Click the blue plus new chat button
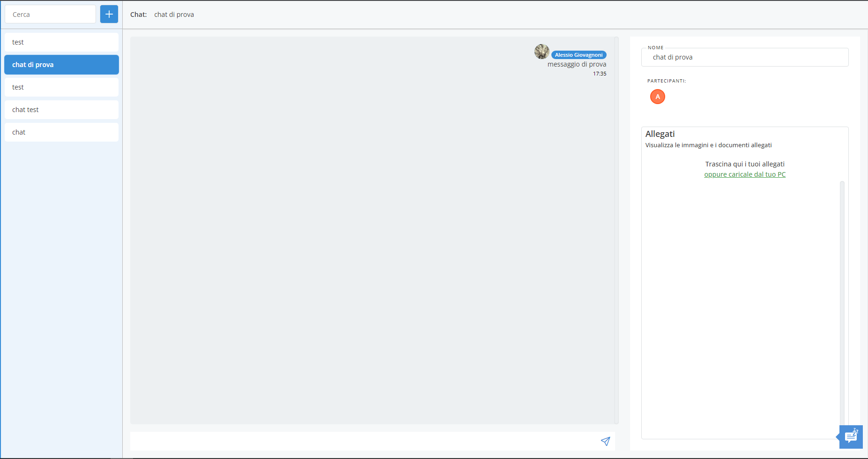Screen dimensions: 868x459 point(109,14)
